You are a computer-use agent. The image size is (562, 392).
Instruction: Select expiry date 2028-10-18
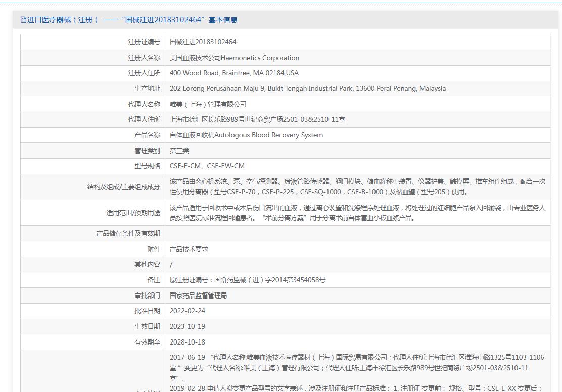188,342
